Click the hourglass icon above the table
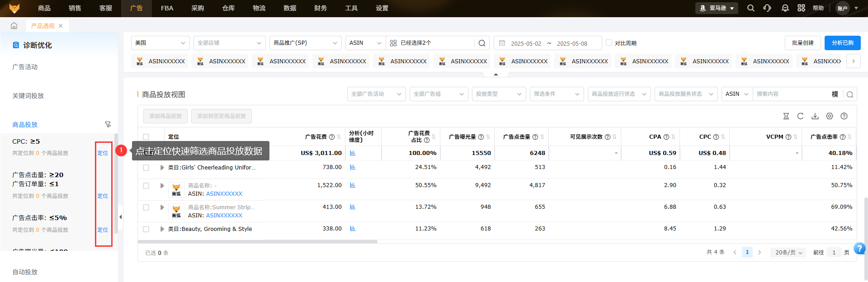The height and width of the screenshot is (282, 868). pos(786,116)
